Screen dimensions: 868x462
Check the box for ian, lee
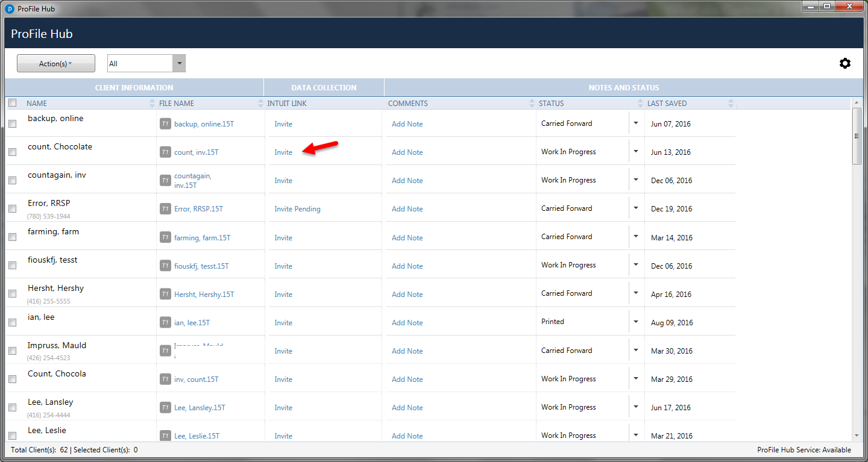(x=12, y=322)
